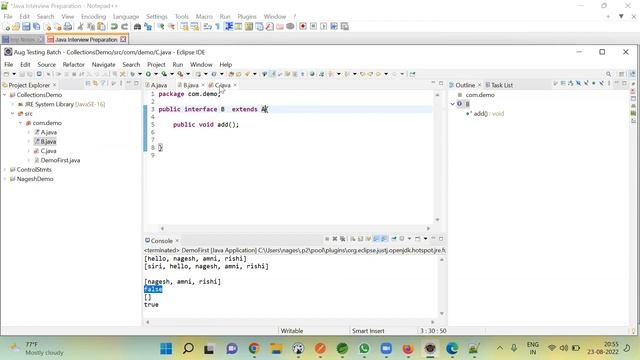Close Java Interview Preparation Notepad++ tab
The width and height of the screenshot is (640, 360).
123,39
